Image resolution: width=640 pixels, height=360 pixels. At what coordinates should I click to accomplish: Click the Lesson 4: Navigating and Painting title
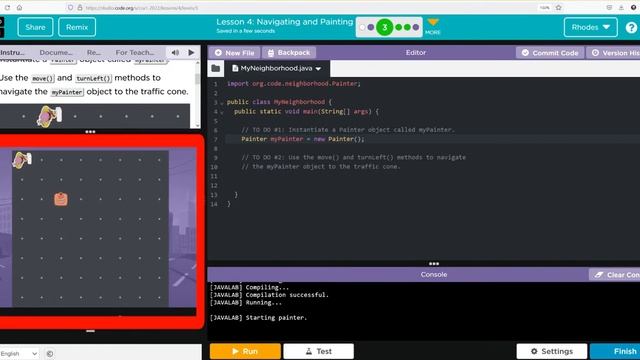pos(284,22)
